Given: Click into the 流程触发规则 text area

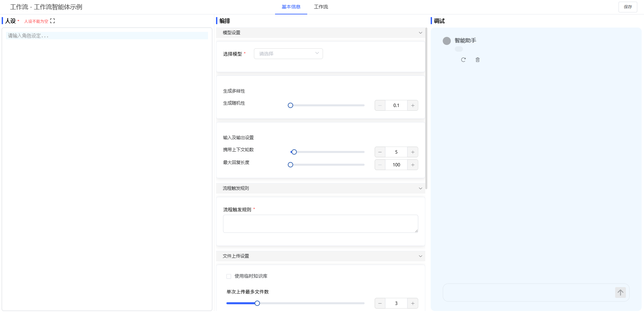Looking at the screenshot, I should pos(320,224).
